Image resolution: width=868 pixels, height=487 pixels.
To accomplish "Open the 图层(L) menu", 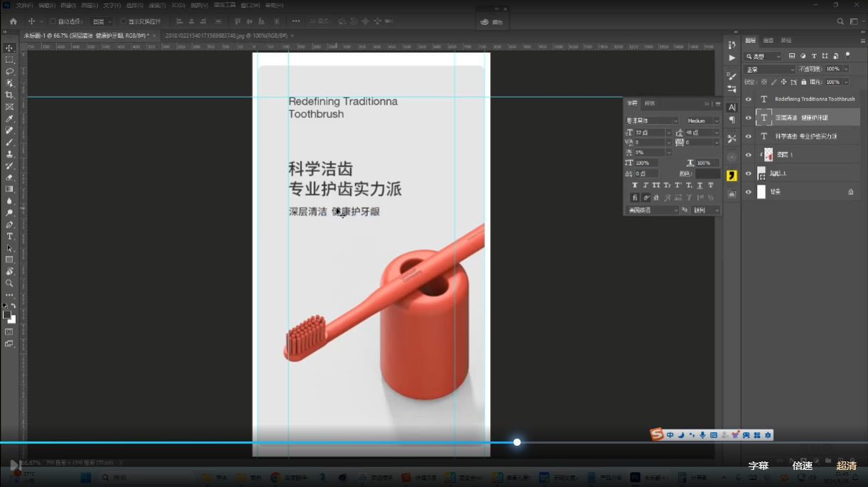I will pyautogui.click(x=89, y=5).
